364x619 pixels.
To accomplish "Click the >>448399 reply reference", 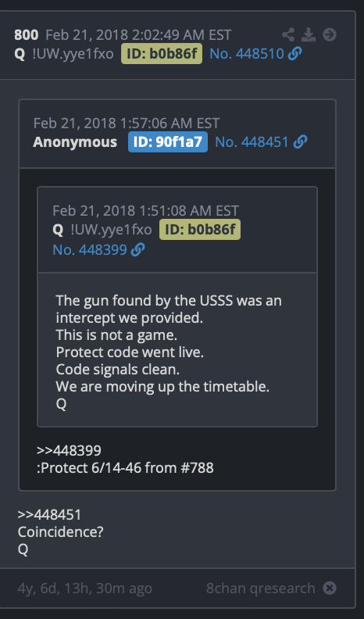I will point(69,450).
